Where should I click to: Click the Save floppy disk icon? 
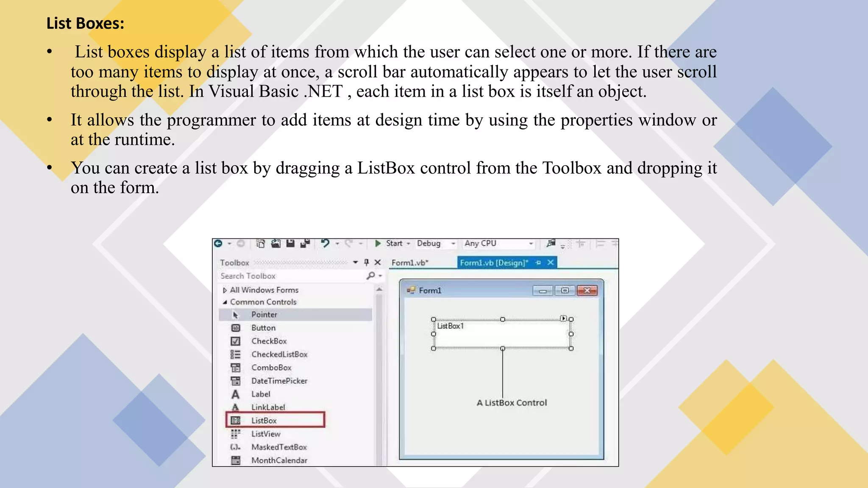point(290,244)
